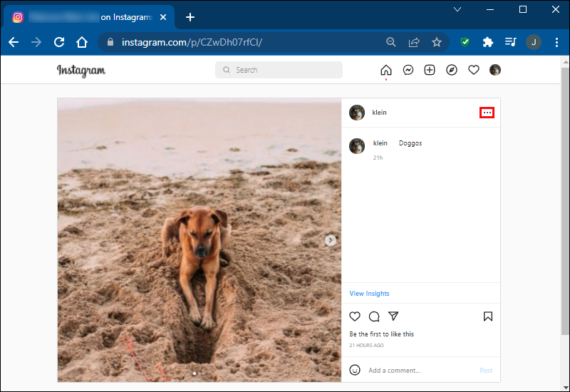Save post with bookmark icon

pyautogui.click(x=488, y=316)
